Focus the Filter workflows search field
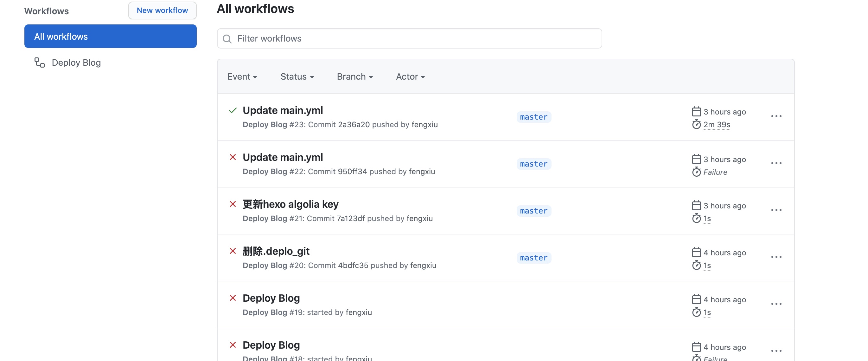Screen dimensions: 868x361 tap(414, 38)
